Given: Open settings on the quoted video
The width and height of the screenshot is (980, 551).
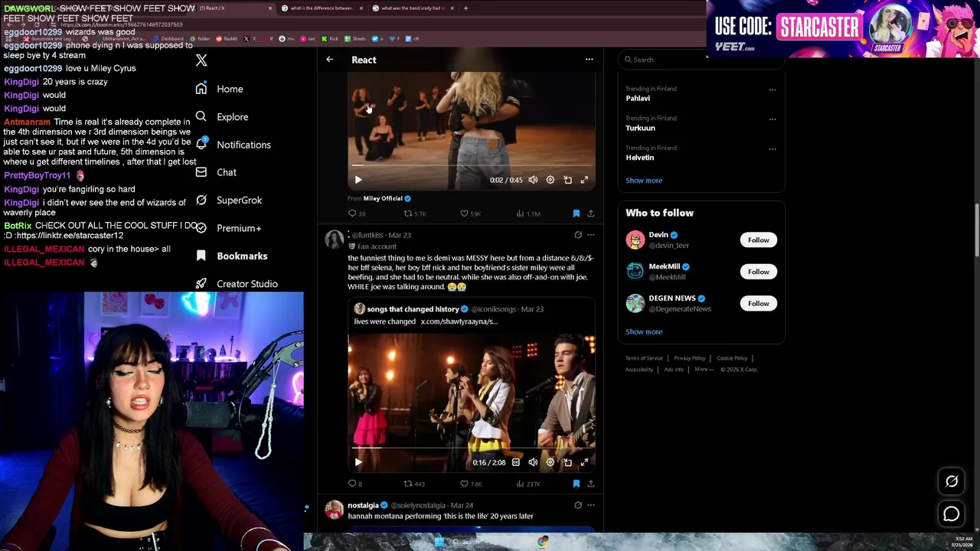Looking at the screenshot, I should (550, 462).
